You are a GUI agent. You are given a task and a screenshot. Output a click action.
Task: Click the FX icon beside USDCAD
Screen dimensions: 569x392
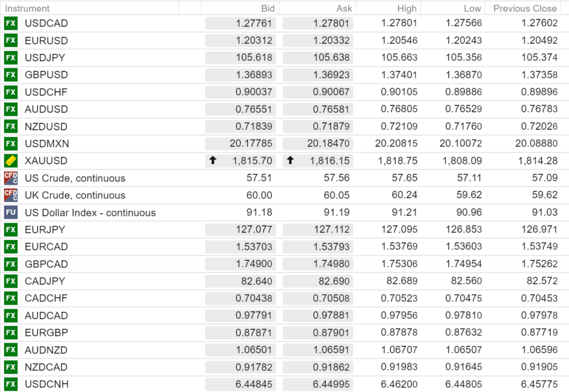(11, 23)
